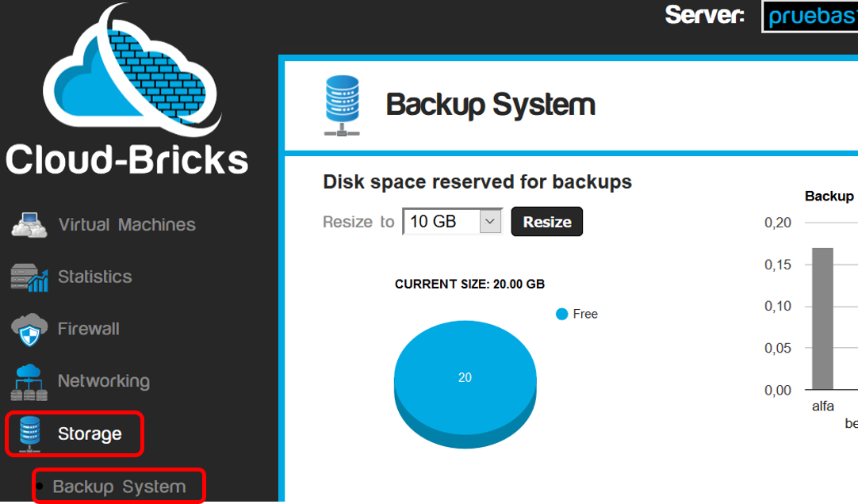The width and height of the screenshot is (858, 504).
Task: Click the Virtual Machines laptop-cloud icon
Action: [29, 225]
